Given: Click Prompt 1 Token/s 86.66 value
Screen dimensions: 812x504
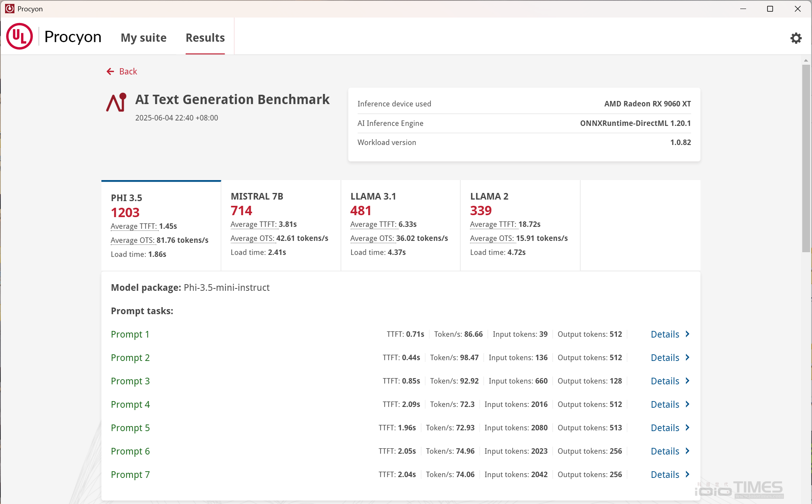Looking at the screenshot, I should click(x=473, y=334).
